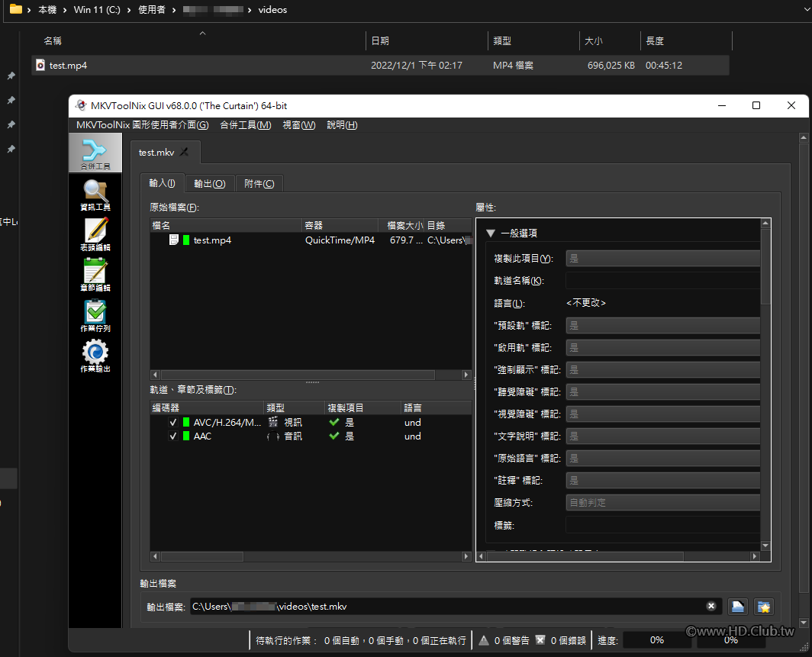The image size is (812, 657).
Task: Open the 表頭編輯 header editor
Action: 95,234
